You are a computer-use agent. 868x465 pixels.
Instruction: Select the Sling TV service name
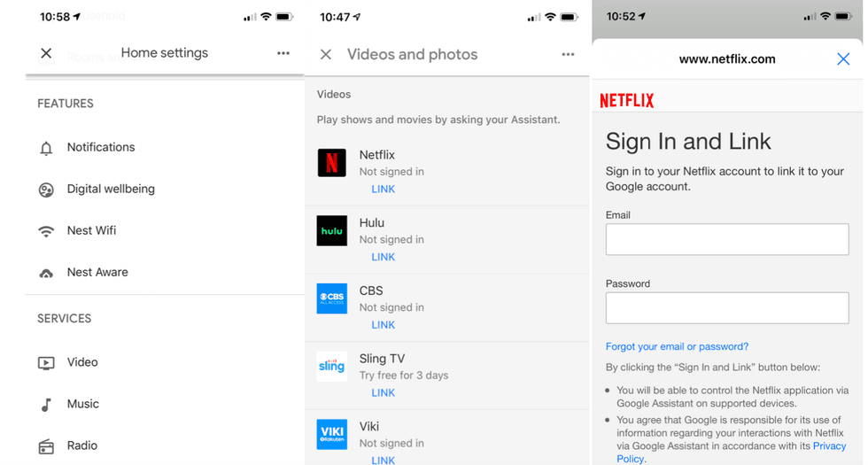(x=382, y=359)
